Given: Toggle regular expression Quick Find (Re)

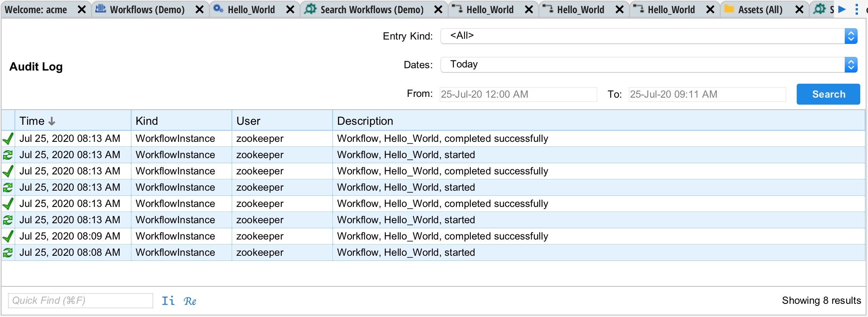Looking at the screenshot, I should [190, 301].
